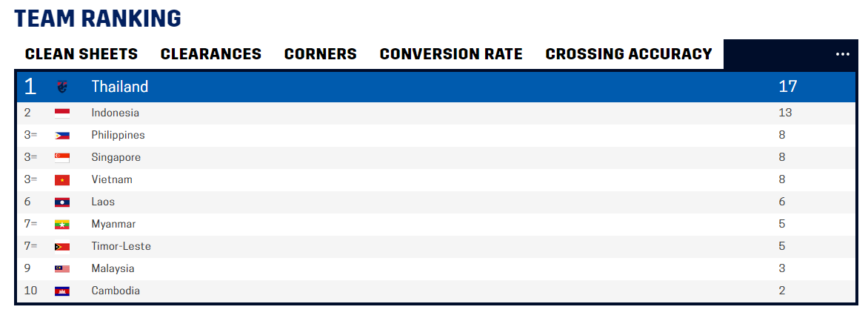Viewport: 868px width, 321px height.
Task: Switch to Crossing Accuracy tab
Action: click(x=629, y=54)
